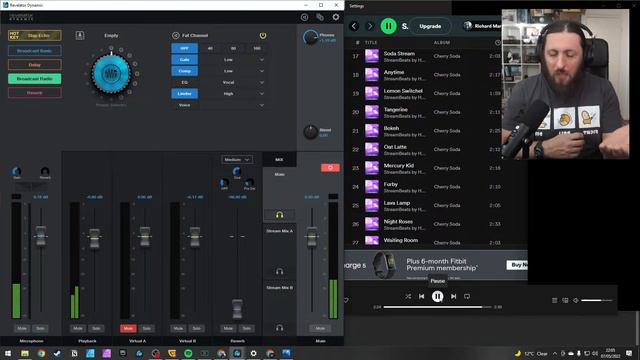Viewport: 640px width, 360px height.
Task: Open Spotify queue icon
Action: [x=554, y=300]
